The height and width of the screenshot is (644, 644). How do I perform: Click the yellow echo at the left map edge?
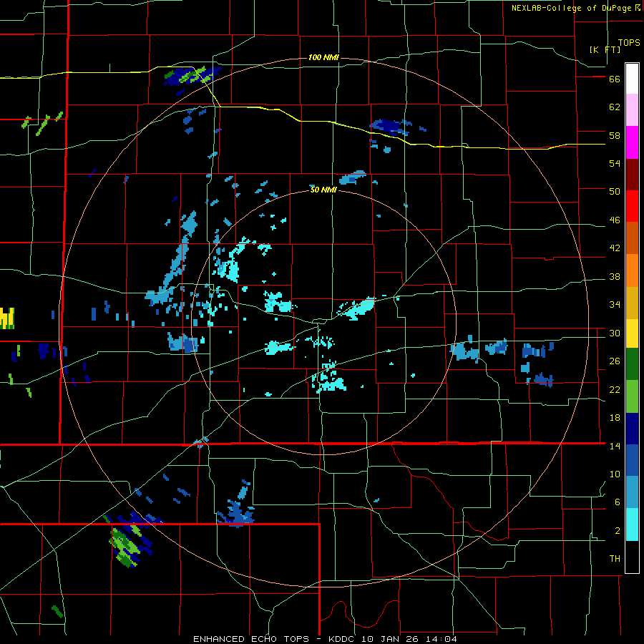[x=7, y=318]
